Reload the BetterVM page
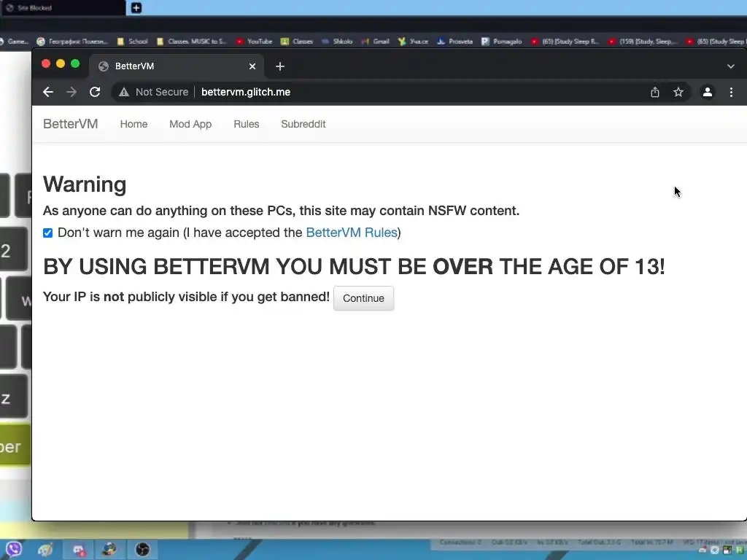Screen dimensions: 747x560 tap(95, 92)
